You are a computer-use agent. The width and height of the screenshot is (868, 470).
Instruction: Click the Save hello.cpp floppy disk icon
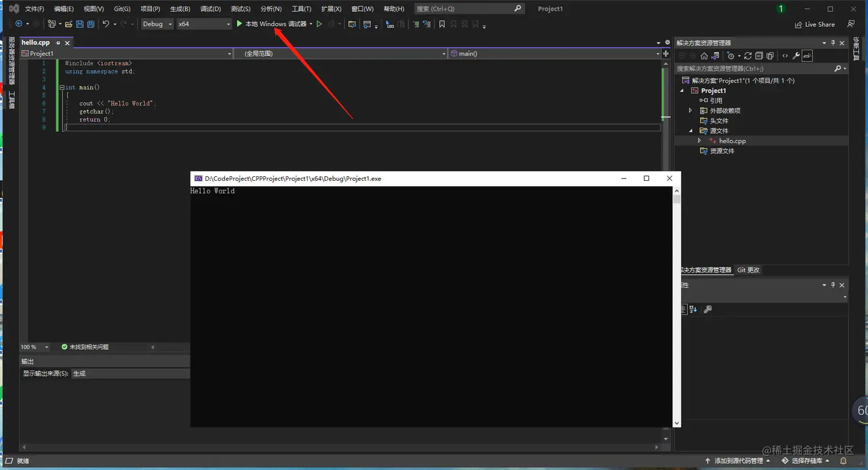(80, 24)
